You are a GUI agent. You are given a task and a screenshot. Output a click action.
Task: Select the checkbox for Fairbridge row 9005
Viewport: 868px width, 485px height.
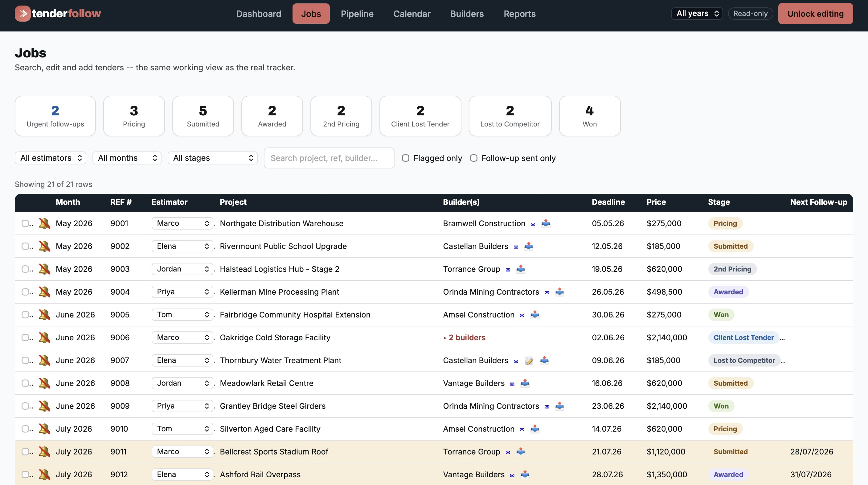click(x=25, y=315)
